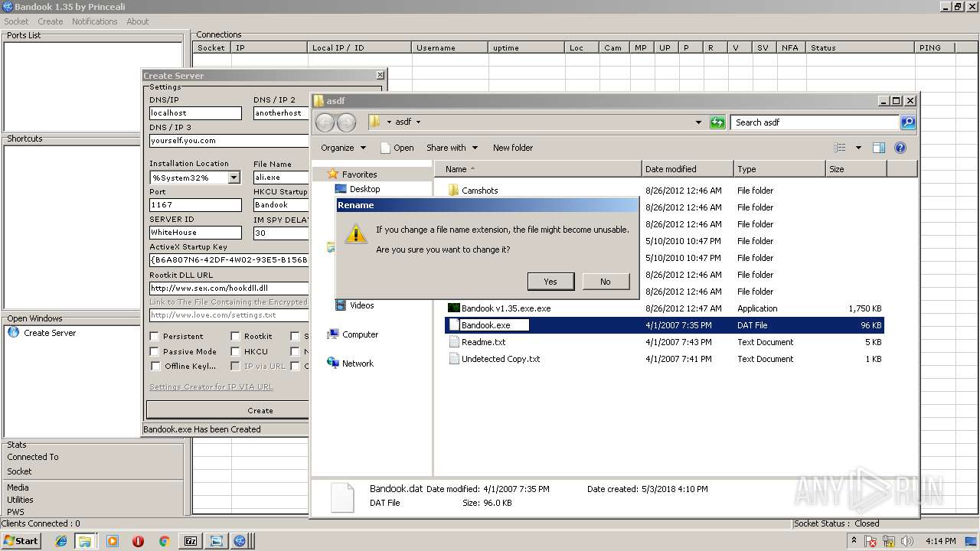
Task: Click the Create button in Create Server
Action: (260, 410)
